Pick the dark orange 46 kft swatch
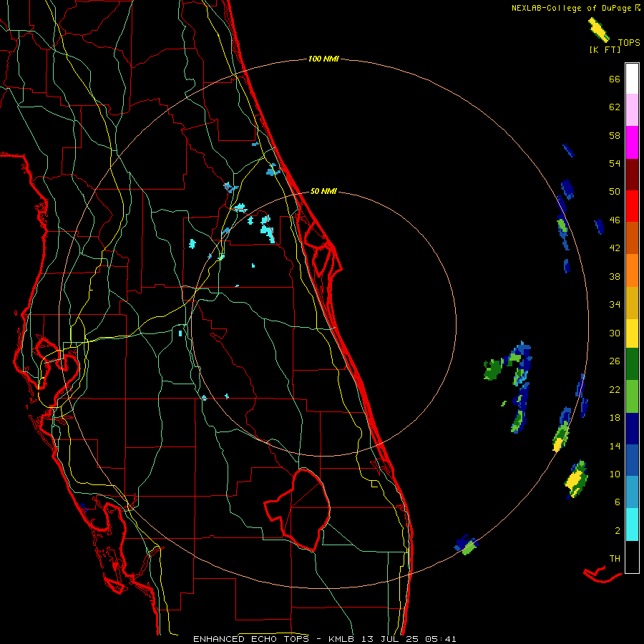644x644 pixels. click(x=632, y=238)
